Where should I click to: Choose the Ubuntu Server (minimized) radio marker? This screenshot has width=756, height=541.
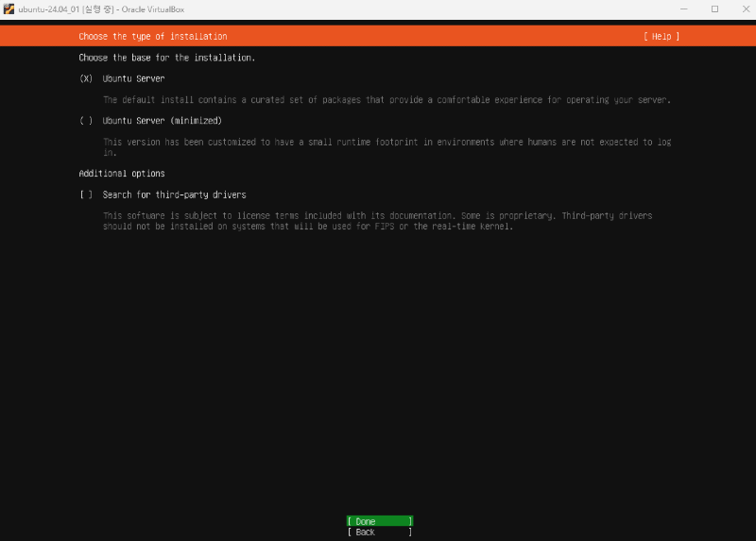(x=86, y=121)
